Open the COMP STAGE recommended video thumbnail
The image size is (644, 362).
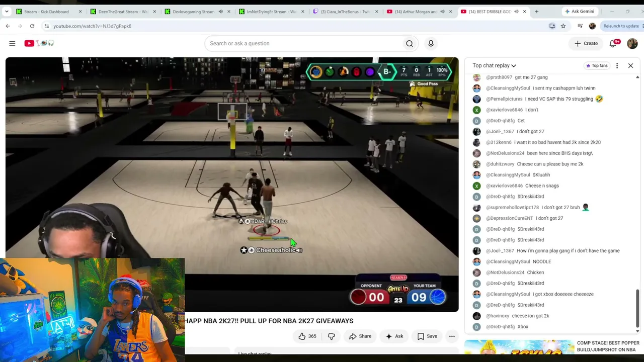(x=519, y=347)
